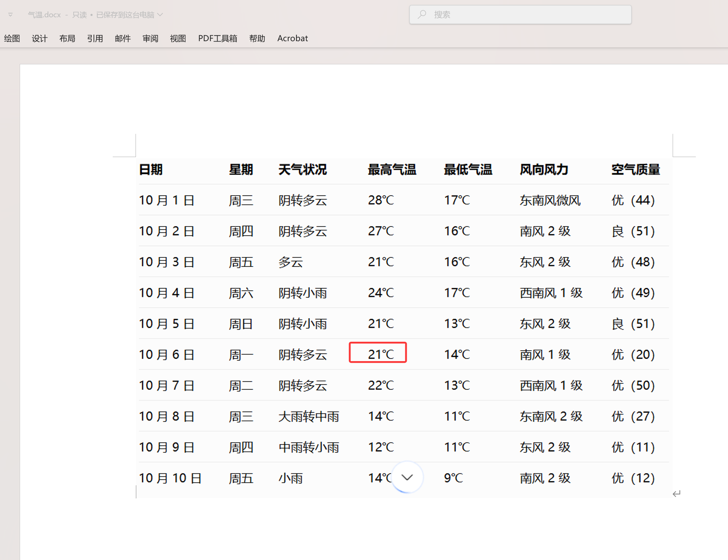Open the 帮助 tab
Image resolution: width=728 pixels, height=560 pixels.
[257, 38]
